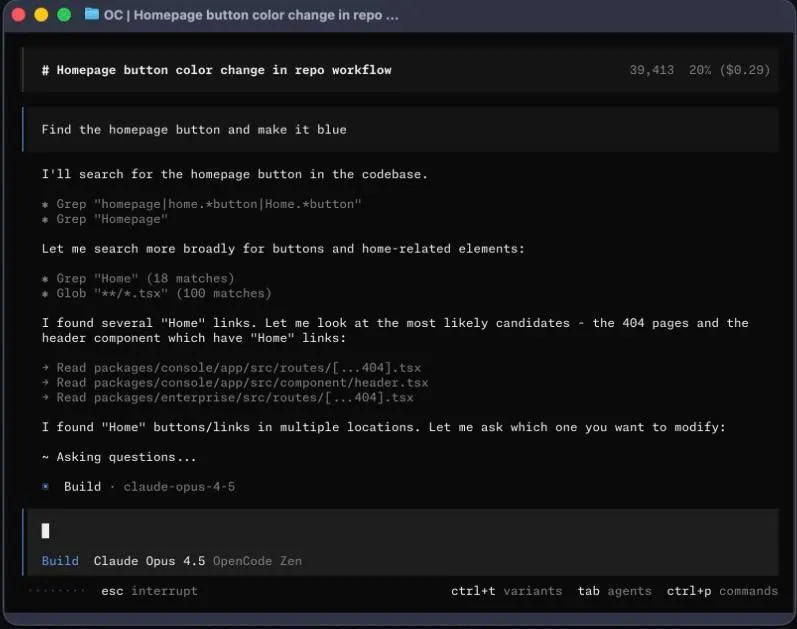797x629 pixels.
Task: Click the I found several "Home" links paragraph
Action: (x=395, y=331)
